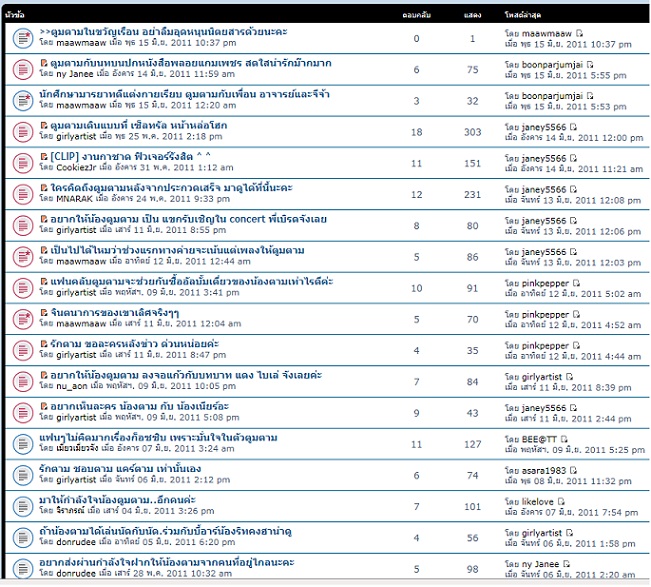
Task: Click the topic icon on the likelove row
Action: 23,506
